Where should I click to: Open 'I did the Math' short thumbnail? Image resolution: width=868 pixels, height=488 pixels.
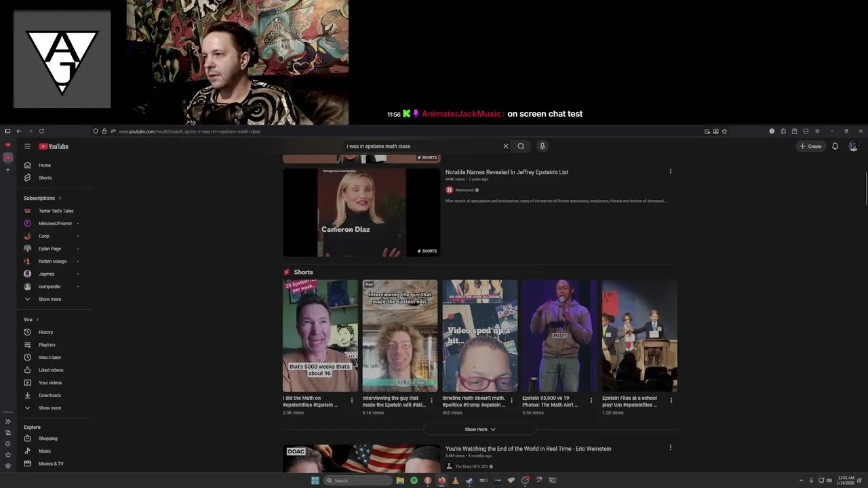point(320,335)
